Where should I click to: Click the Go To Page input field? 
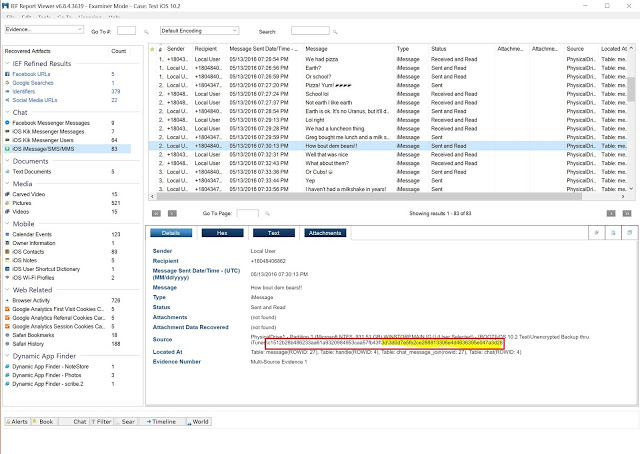point(248,213)
